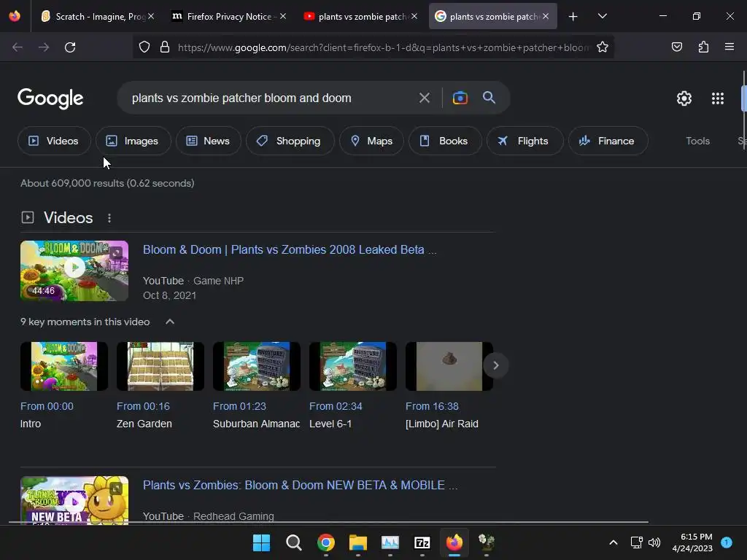The width and height of the screenshot is (747, 560).
Task: Play the 44:46 Bloom & Doom video thumbnail
Action: [74, 271]
